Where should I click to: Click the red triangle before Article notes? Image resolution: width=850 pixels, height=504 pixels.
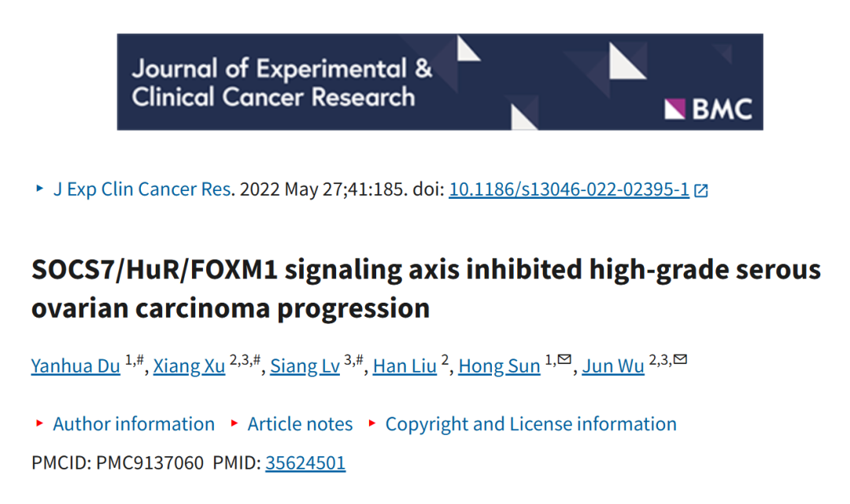pos(235,423)
